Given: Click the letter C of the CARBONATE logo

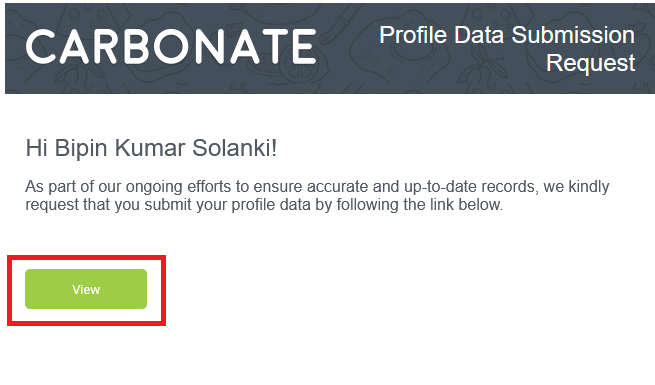Looking at the screenshot, I should [41, 47].
